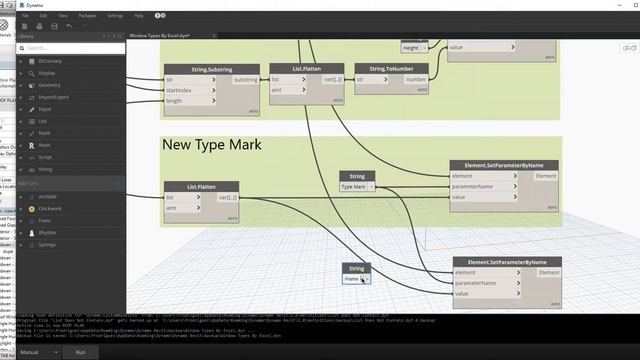The width and height of the screenshot is (640, 360).
Task: Open the Edit menu
Action: (43, 16)
